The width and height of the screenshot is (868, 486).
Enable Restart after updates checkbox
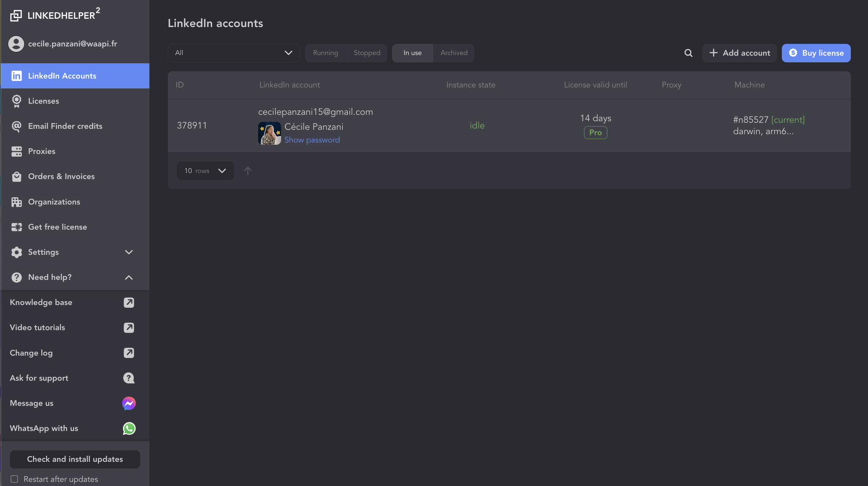click(14, 479)
